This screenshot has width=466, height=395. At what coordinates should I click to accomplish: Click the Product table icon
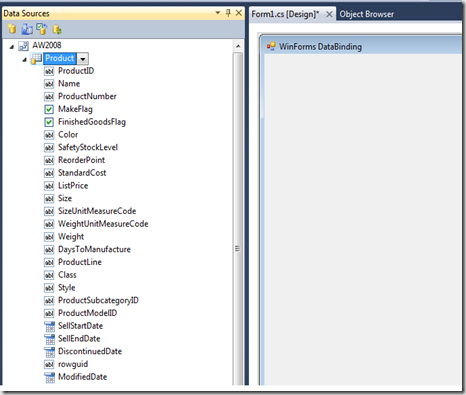pos(36,59)
